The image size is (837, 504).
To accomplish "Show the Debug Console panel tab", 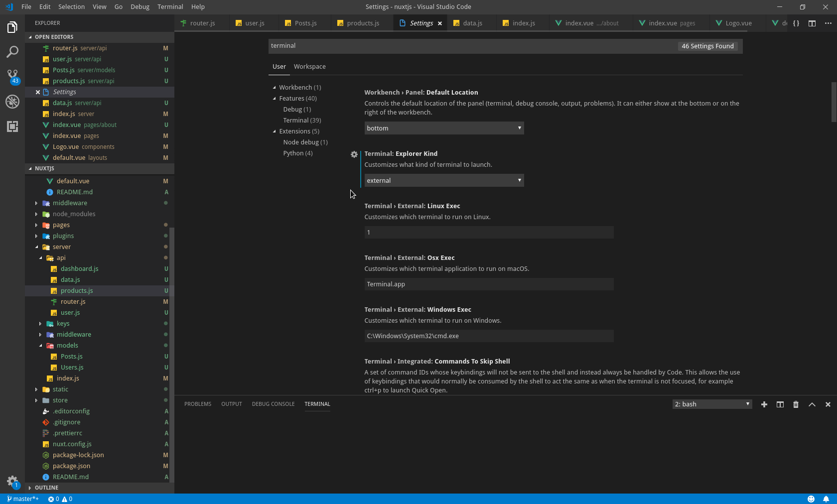I will pyautogui.click(x=273, y=404).
